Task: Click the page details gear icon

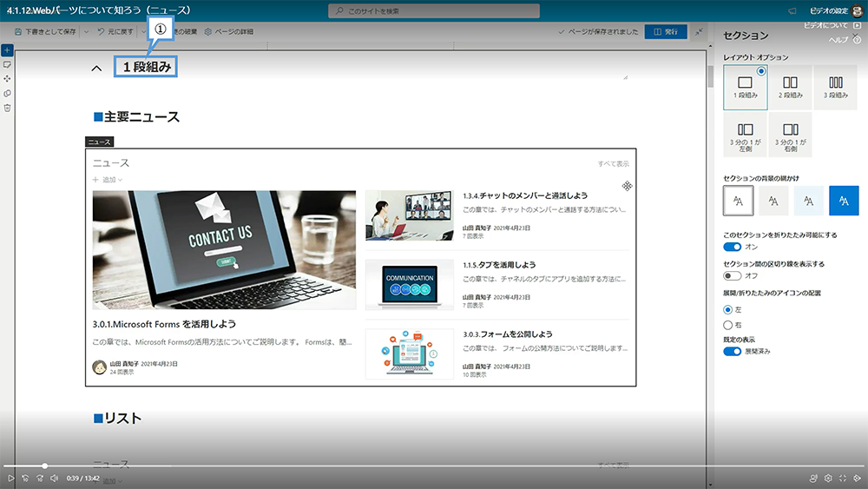Action: 208,32
